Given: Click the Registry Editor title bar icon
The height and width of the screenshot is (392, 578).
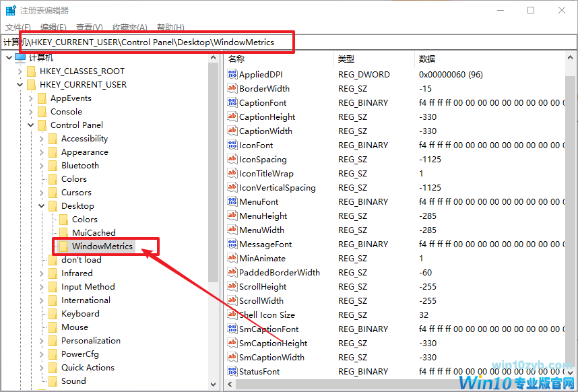Looking at the screenshot, I should click(11, 10).
